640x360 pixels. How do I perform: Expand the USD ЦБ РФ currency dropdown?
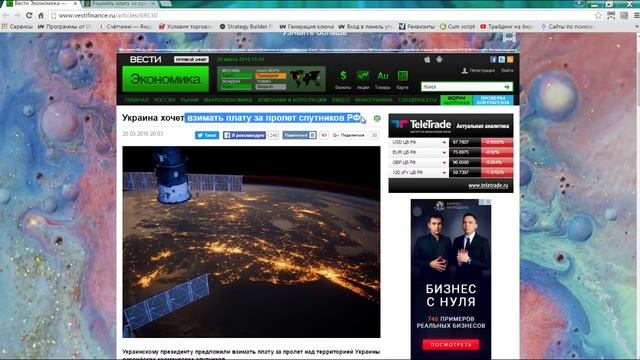(x=444, y=142)
